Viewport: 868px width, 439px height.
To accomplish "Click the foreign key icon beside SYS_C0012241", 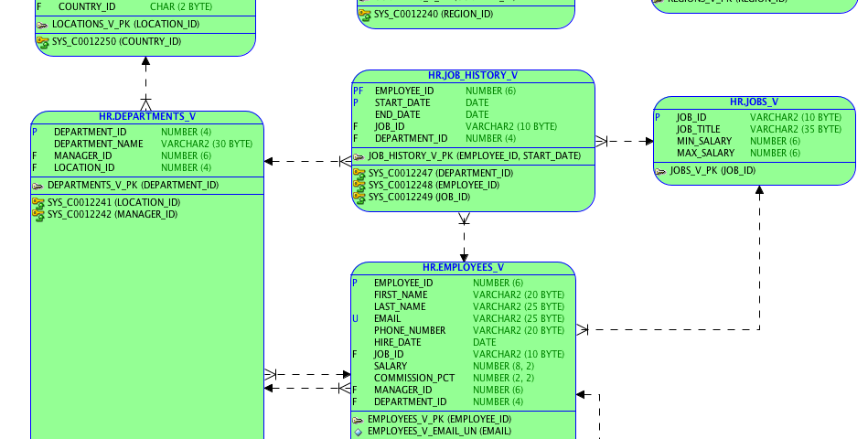I will 38,203.
